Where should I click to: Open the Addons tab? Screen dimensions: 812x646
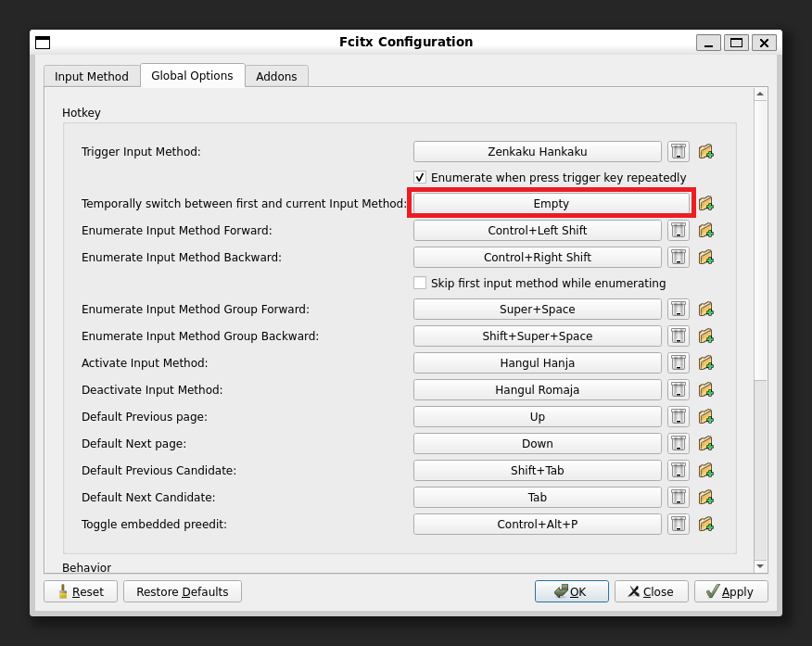tap(276, 77)
